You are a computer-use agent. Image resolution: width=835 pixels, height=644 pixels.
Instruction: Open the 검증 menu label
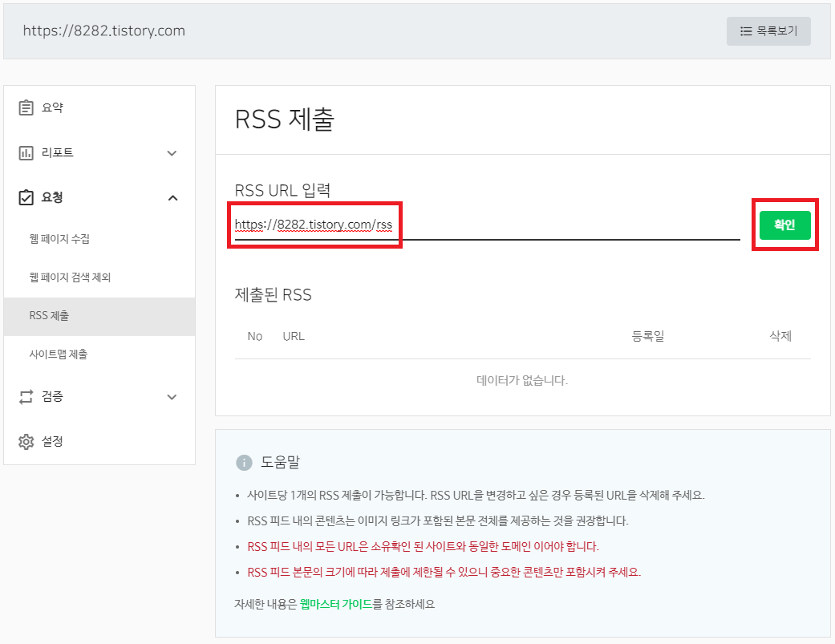pyautogui.click(x=52, y=396)
